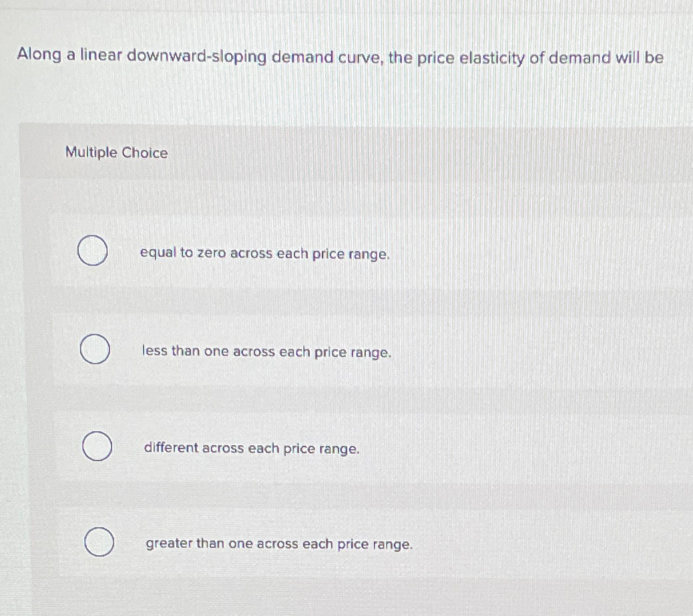Select the radio button for 'equal to zero across each price range'
This screenshot has height=616, width=693.
coord(93,252)
